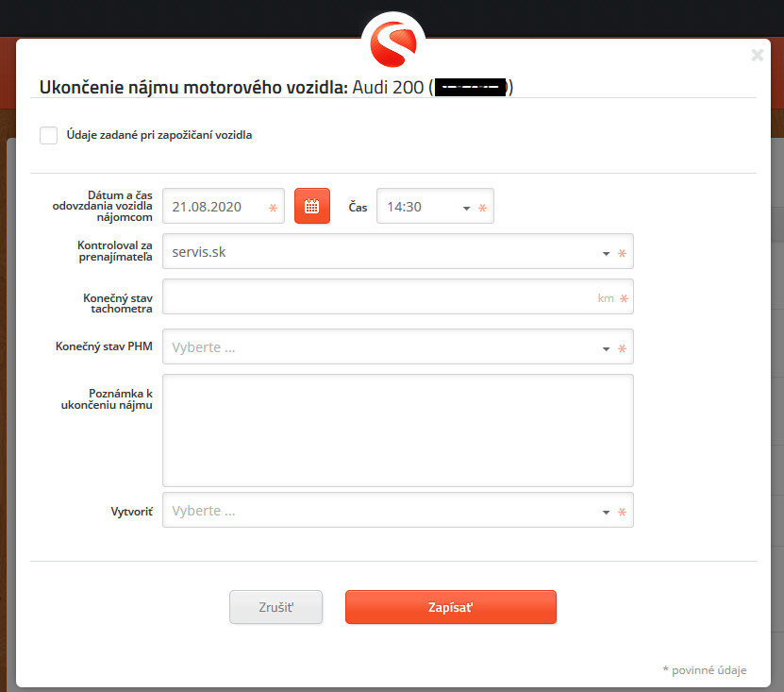Click the 'Konečný stav PHM' label

point(104,346)
